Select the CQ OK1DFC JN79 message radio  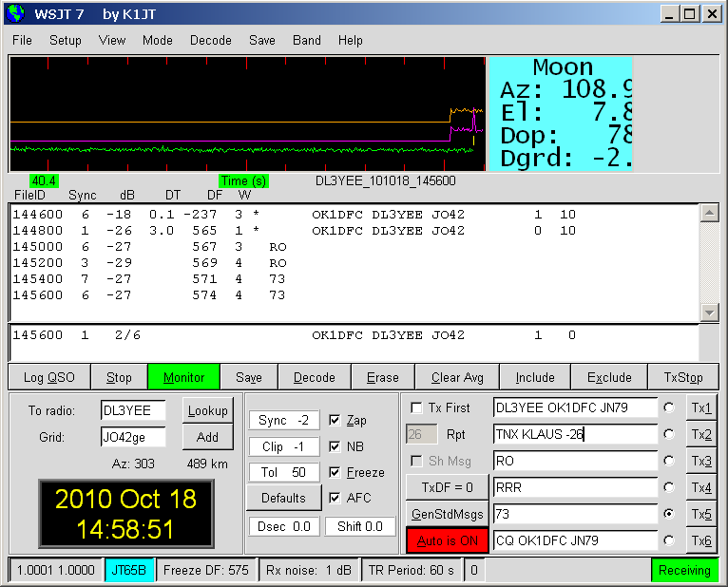(x=669, y=540)
